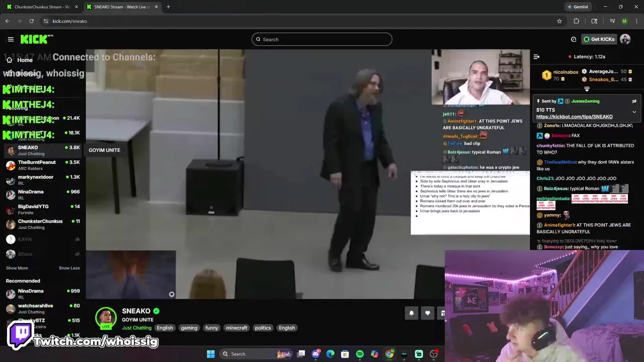The height and width of the screenshot is (362, 644).
Task: Open the kickbot.com/tips/SNEAKO link
Action: 574,117
